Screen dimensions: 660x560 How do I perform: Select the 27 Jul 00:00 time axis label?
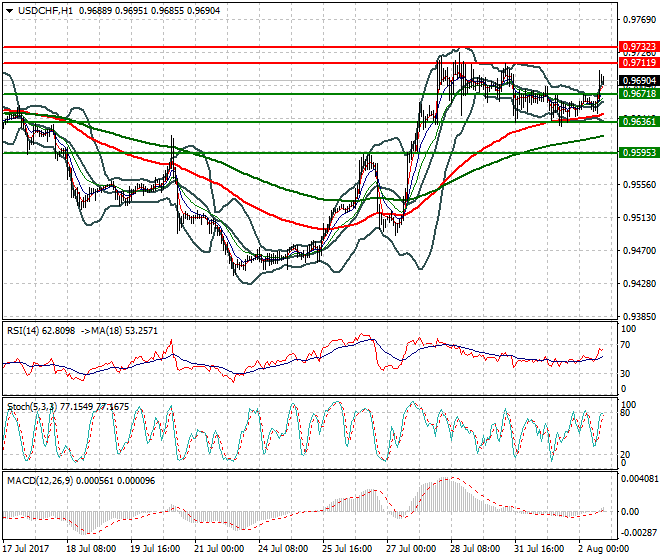(x=411, y=549)
